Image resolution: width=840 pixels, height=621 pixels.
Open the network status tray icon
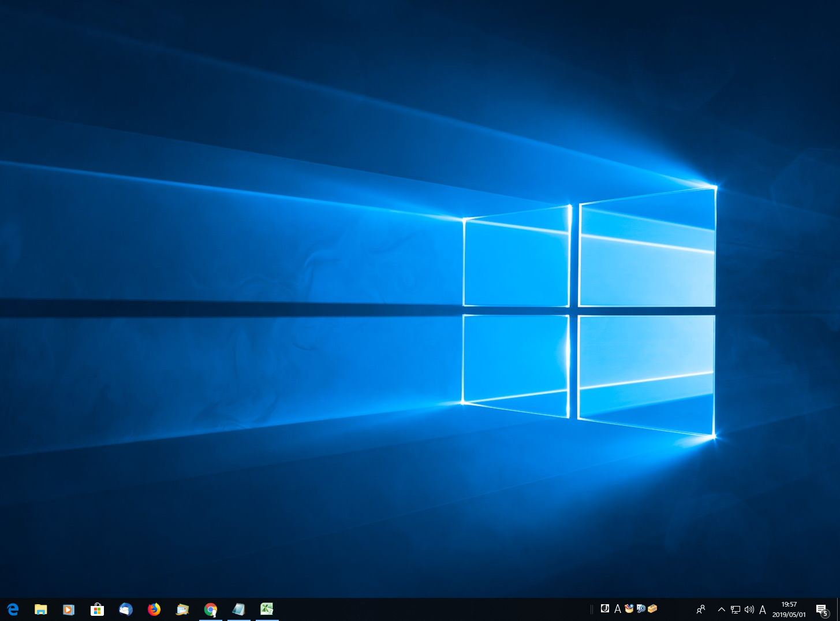(736, 609)
